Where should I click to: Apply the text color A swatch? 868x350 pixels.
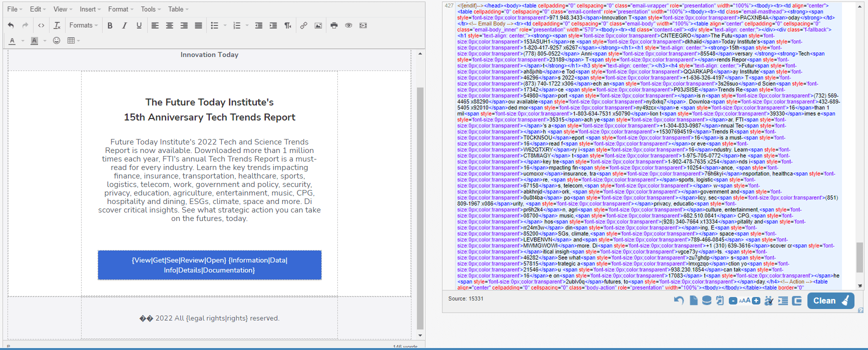coord(12,40)
